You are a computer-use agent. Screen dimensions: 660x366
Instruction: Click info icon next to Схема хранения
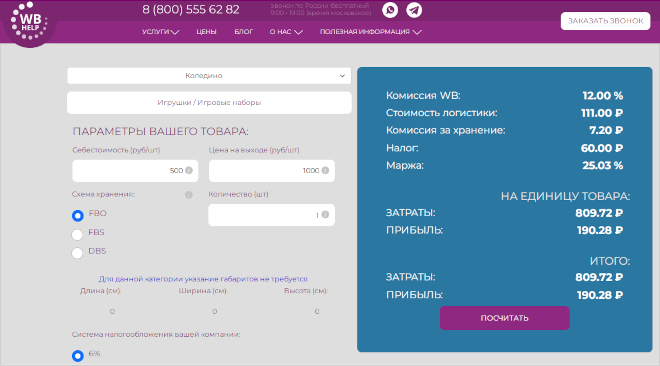[x=189, y=195]
